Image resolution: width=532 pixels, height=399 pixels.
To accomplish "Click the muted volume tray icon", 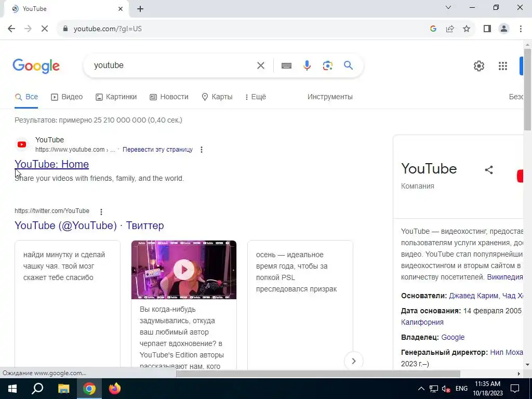I will coord(446,389).
